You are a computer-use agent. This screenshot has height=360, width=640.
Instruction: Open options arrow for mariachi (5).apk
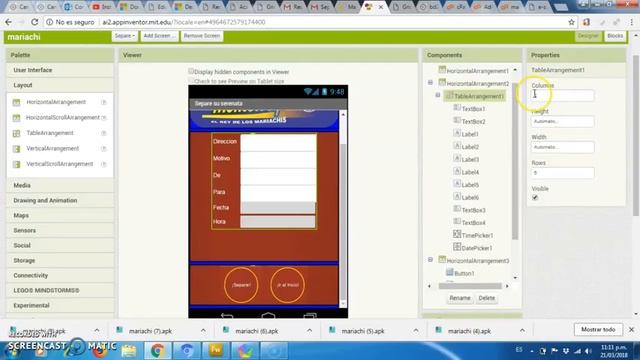[x=416, y=330]
